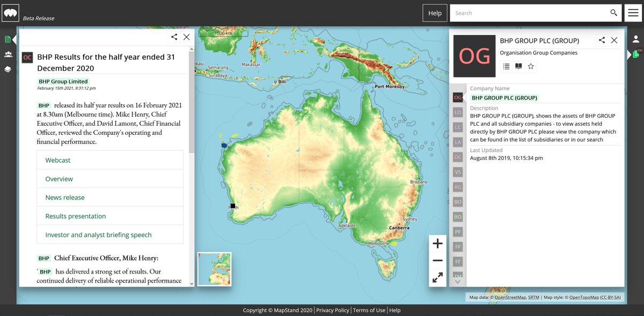The height and width of the screenshot is (316, 644).
Task: Click the 'Organisation Group Companies' subtitle
Action: 539,53
